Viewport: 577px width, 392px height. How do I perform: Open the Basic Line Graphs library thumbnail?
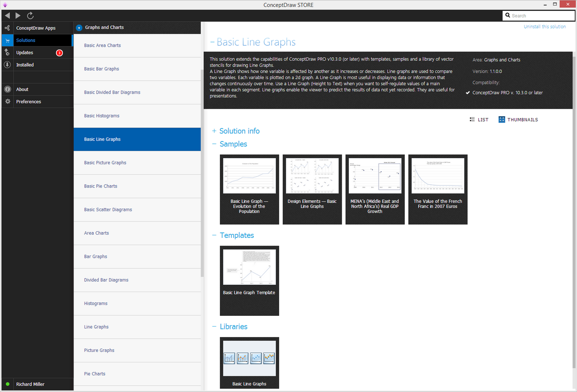tap(249, 363)
